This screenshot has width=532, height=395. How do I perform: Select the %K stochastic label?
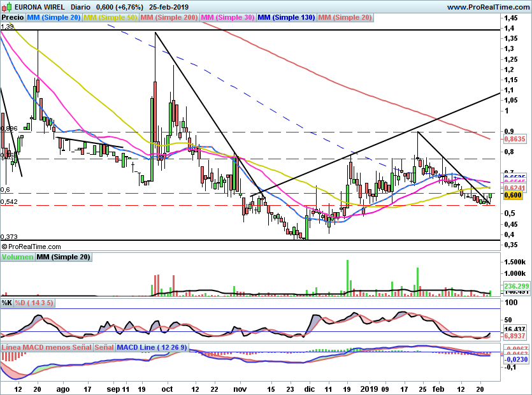7,303
